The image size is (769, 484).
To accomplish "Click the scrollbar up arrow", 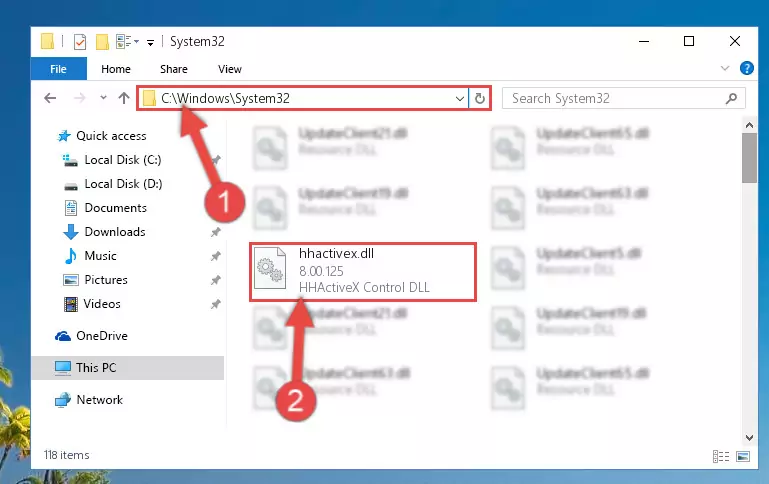I will [749, 125].
